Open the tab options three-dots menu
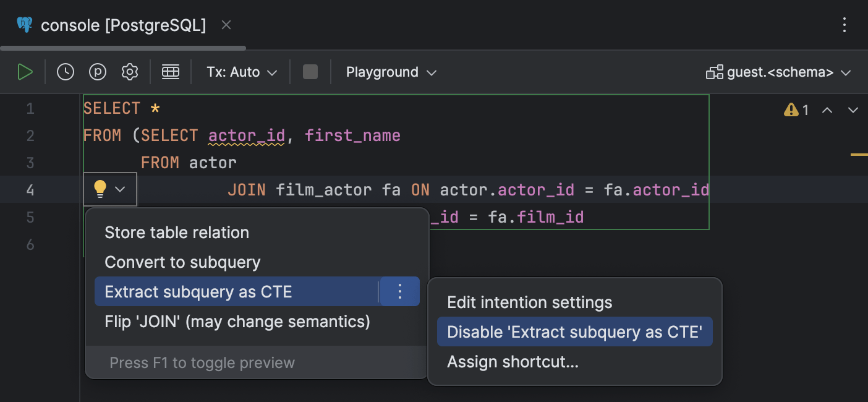The width and height of the screenshot is (868, 402). (x=845, y=25)
